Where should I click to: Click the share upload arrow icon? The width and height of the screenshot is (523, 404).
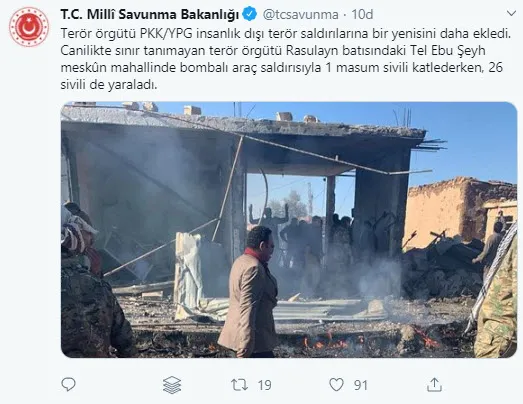434,385
